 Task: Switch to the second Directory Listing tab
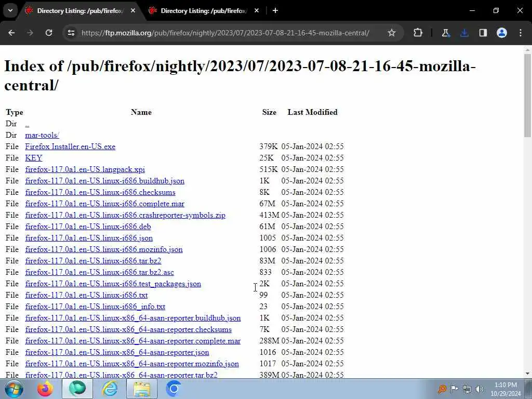[204, 11]
